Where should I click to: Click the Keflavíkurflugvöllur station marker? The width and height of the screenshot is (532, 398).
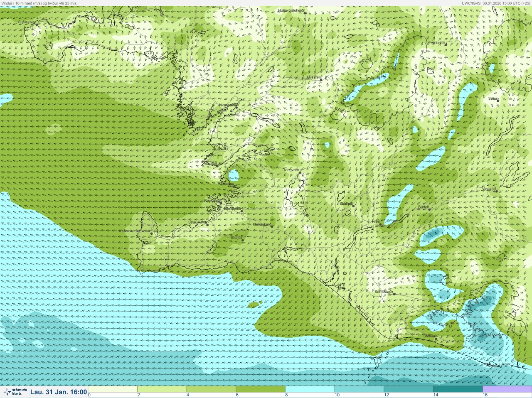(151, 233)
